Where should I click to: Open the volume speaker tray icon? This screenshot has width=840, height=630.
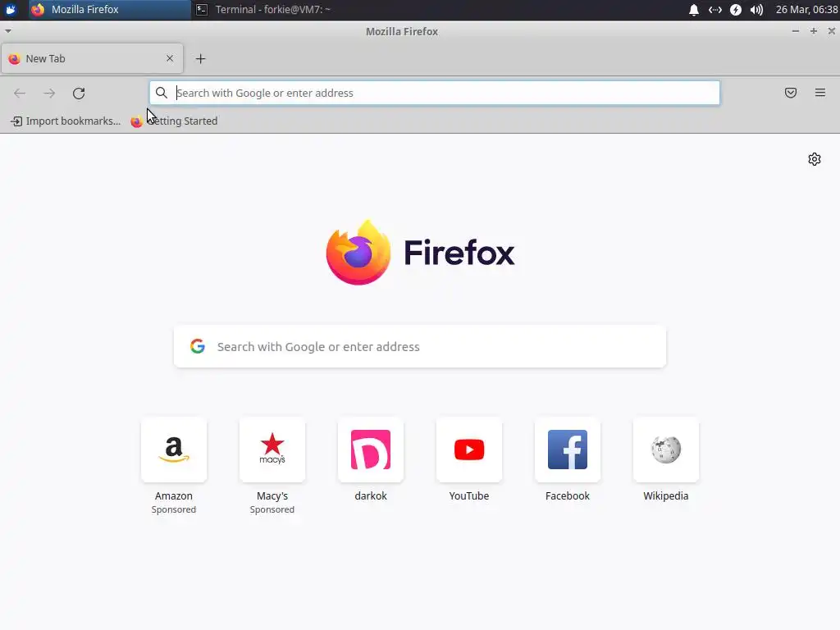756,10
